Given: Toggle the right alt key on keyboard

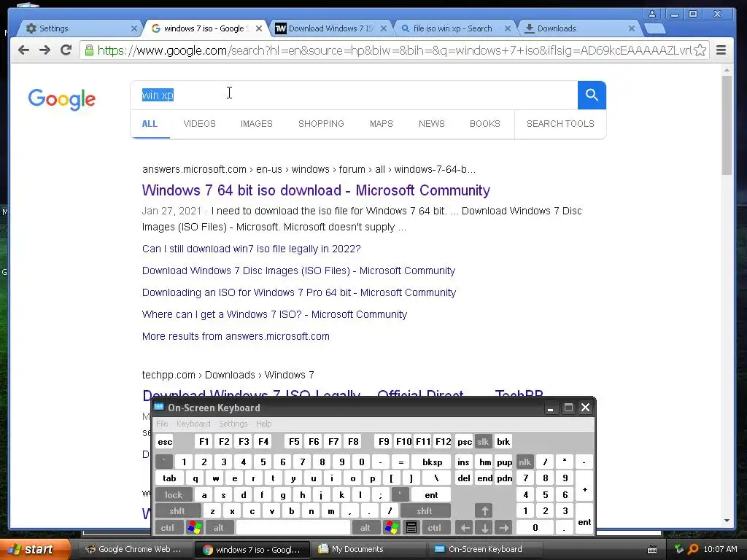Looking at the screenshot, I should pyautogui.click(x=365, y=528).
